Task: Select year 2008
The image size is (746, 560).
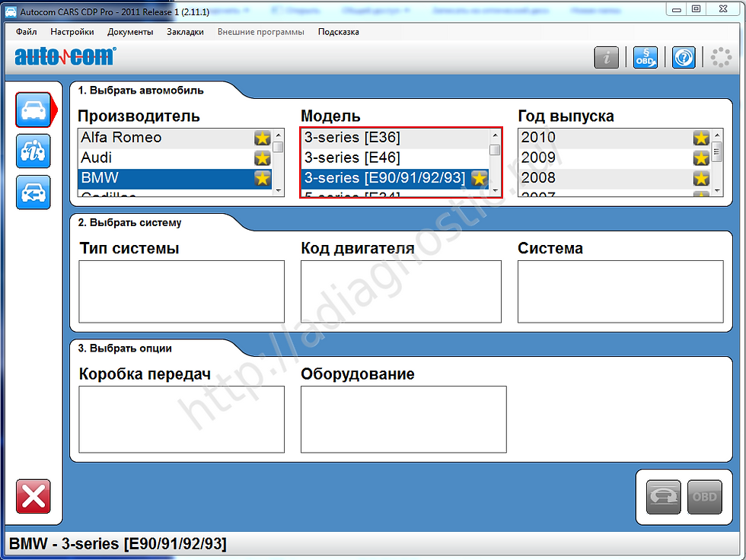Action: [615, 179]
